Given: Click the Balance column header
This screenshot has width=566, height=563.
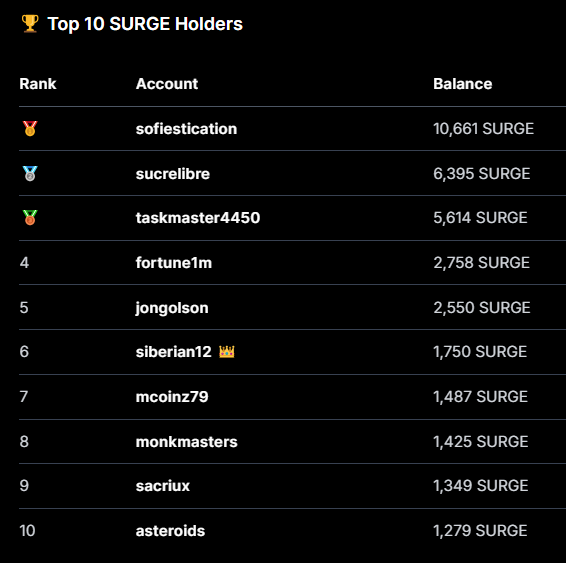Looking at the screenshot, I should point(463,84).
